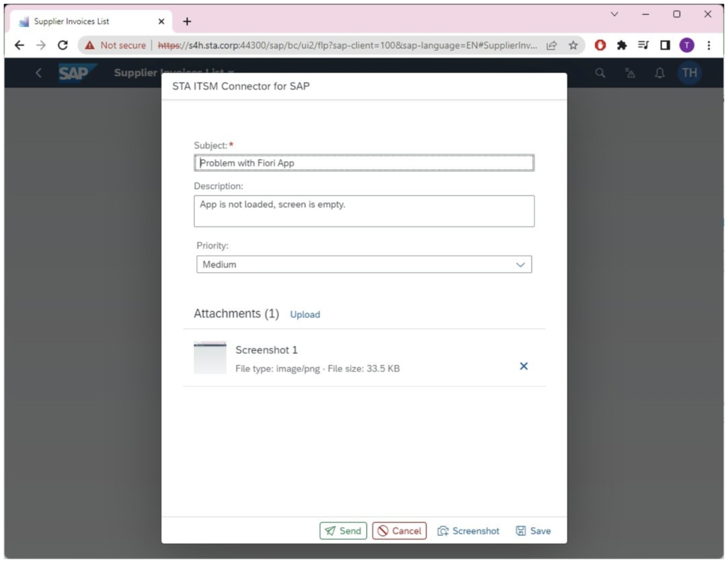Viewport: 728px width, 564px height.
Task: Remove the Screenshot 1 attachment
Action: pyautogui.click(x=524, y=366)
